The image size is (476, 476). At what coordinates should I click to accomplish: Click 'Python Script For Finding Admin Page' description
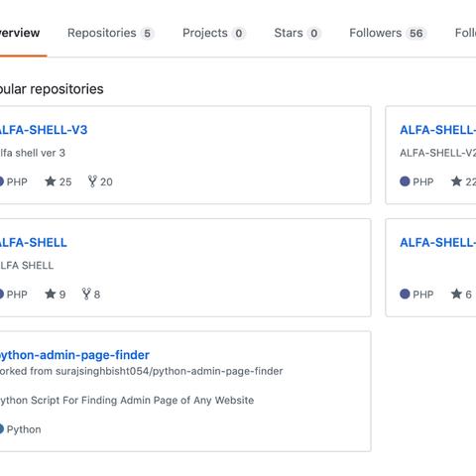(x=127, y=401)
